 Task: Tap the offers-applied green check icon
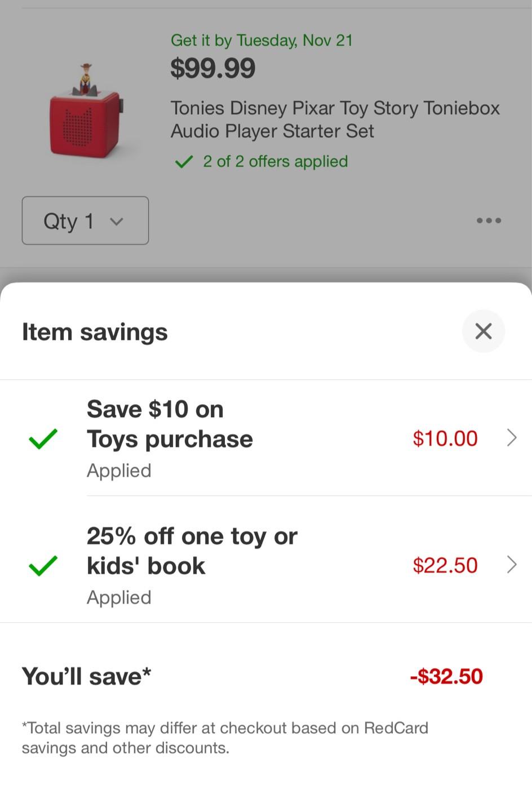(184, 162)
